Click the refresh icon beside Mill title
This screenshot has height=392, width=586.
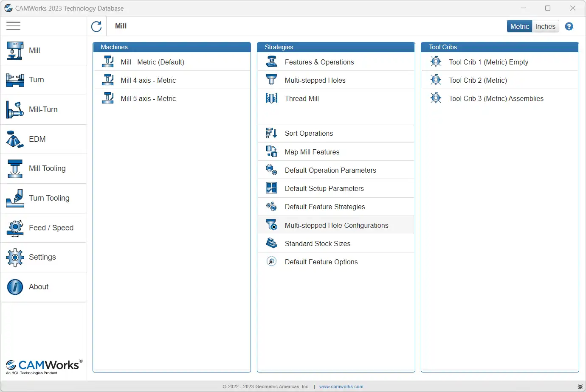97,26
